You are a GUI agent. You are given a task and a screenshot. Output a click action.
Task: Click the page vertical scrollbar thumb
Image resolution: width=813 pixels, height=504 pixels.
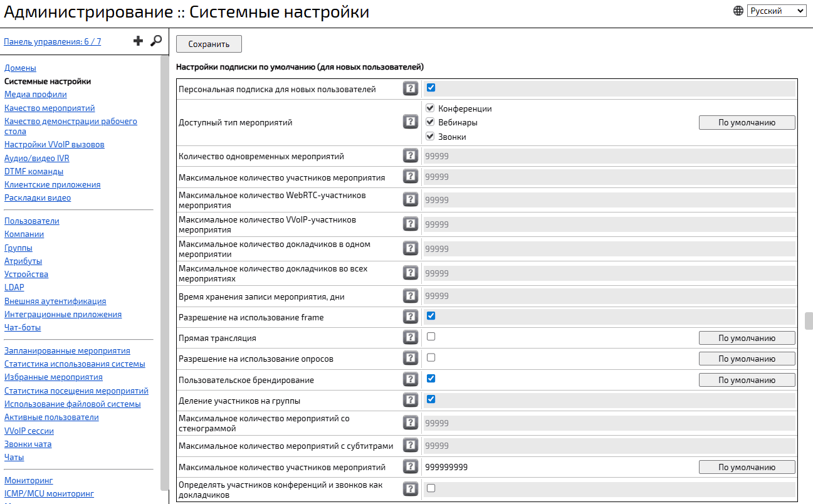click(808, 320)
